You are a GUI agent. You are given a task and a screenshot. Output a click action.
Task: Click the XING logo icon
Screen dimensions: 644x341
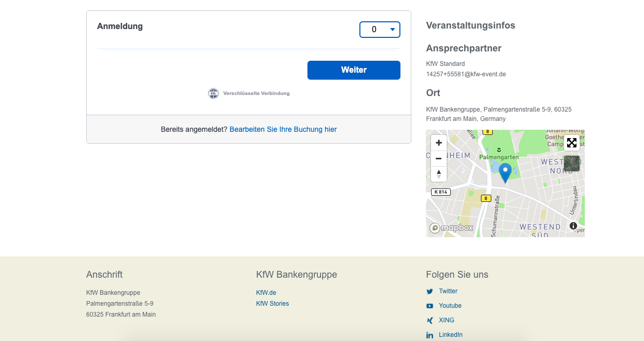[x=430, y=321]
